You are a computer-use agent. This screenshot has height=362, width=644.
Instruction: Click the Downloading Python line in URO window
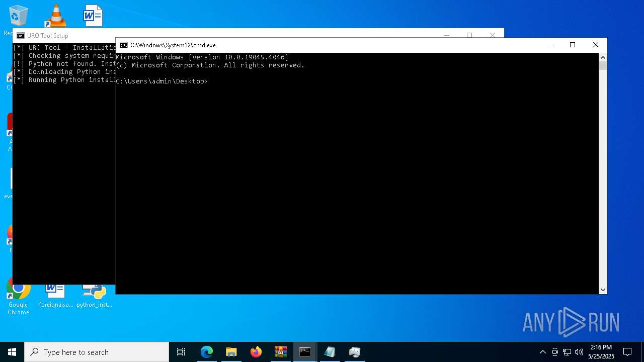point(65,72)
